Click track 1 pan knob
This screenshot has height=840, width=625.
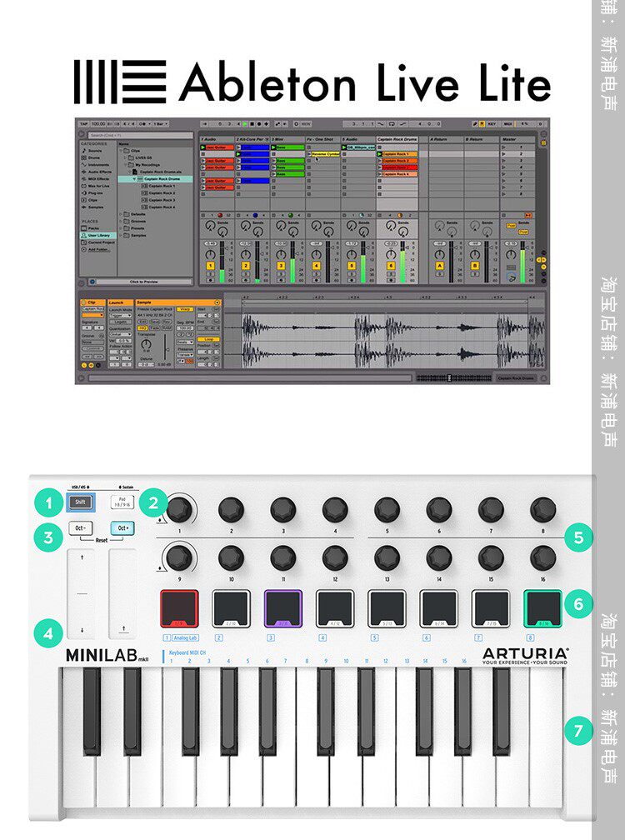point(211,255)
